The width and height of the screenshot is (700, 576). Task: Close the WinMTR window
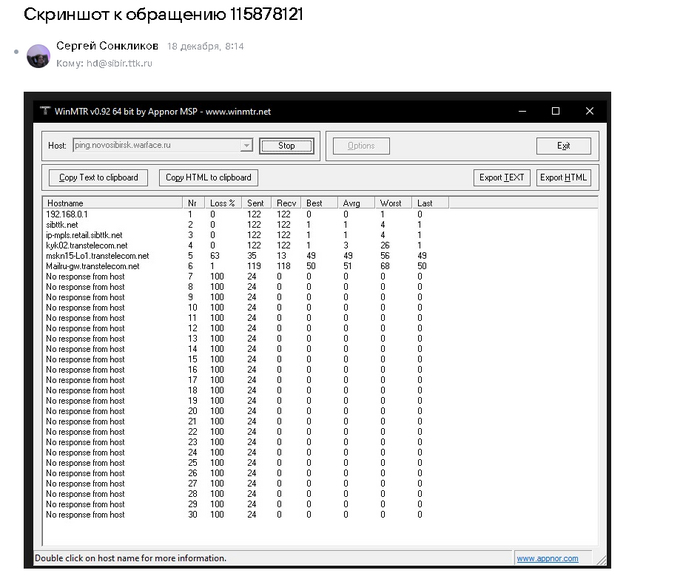coord(590,111)
